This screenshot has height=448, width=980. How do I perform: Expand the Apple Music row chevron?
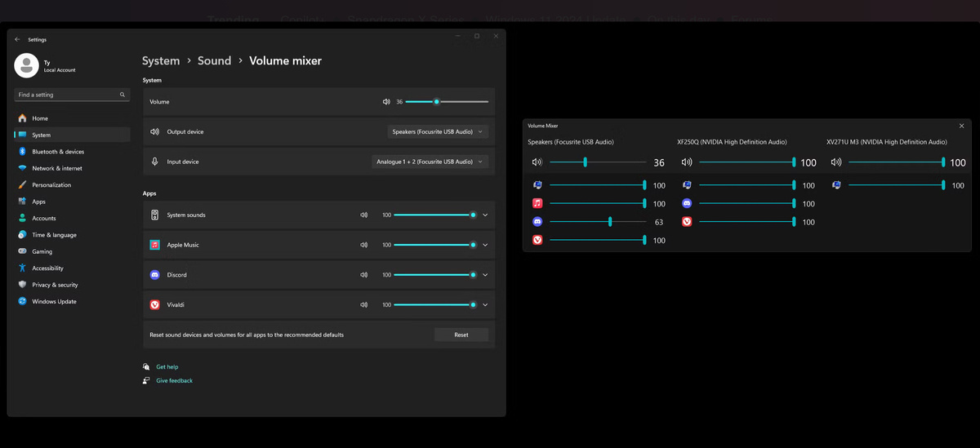pyautogui.click(x=485, y=245)
